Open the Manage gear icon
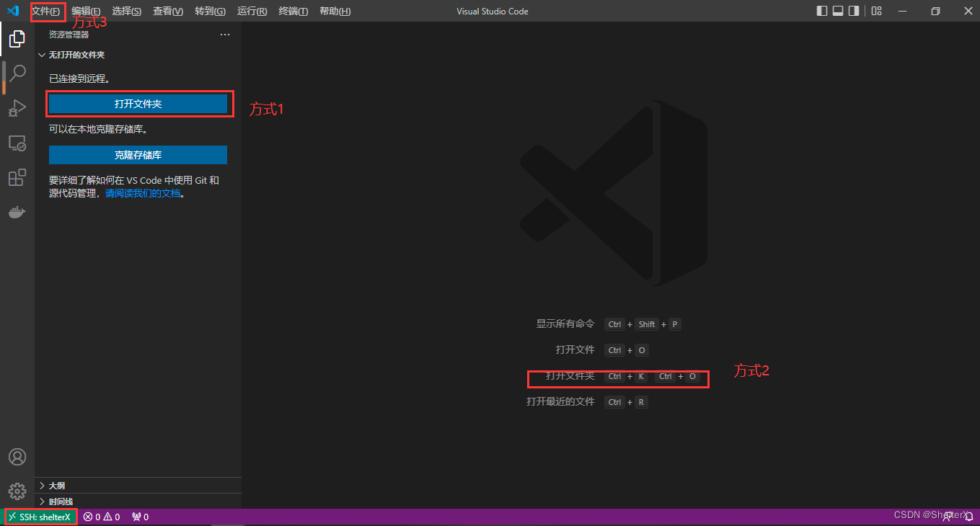 tap(17, 491)
